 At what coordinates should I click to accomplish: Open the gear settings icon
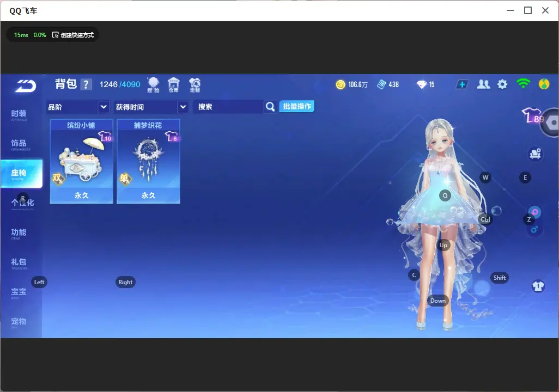click(x=502, y=84)
